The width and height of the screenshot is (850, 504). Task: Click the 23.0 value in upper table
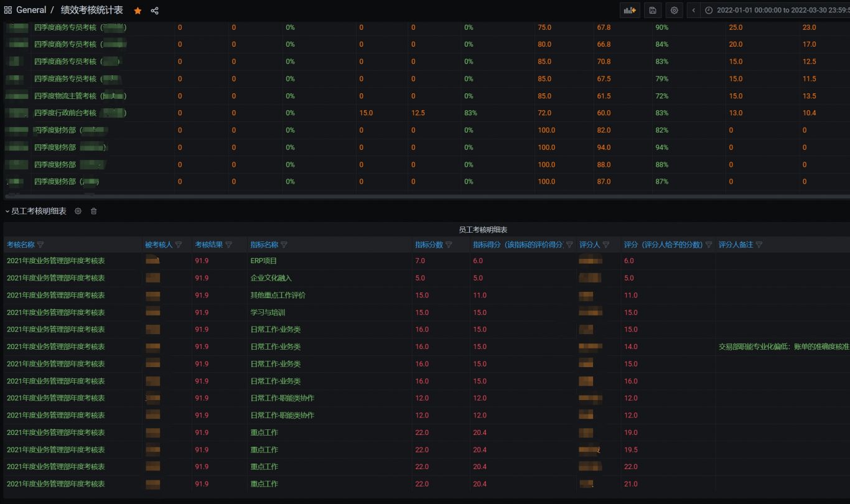point(809,27)
